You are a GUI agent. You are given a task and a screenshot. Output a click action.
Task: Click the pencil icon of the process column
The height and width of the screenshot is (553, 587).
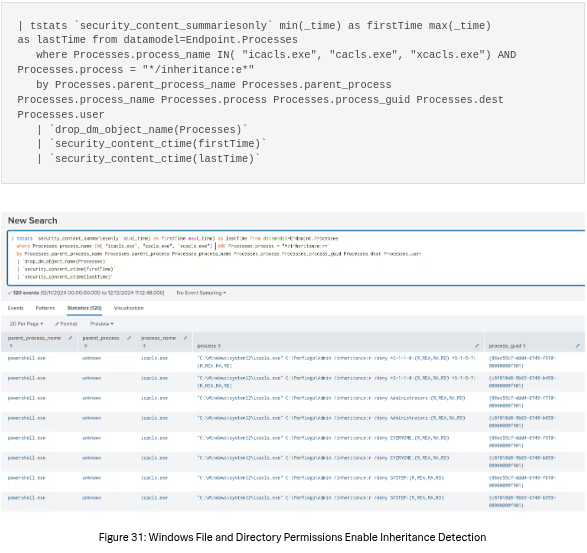(477, 346)
